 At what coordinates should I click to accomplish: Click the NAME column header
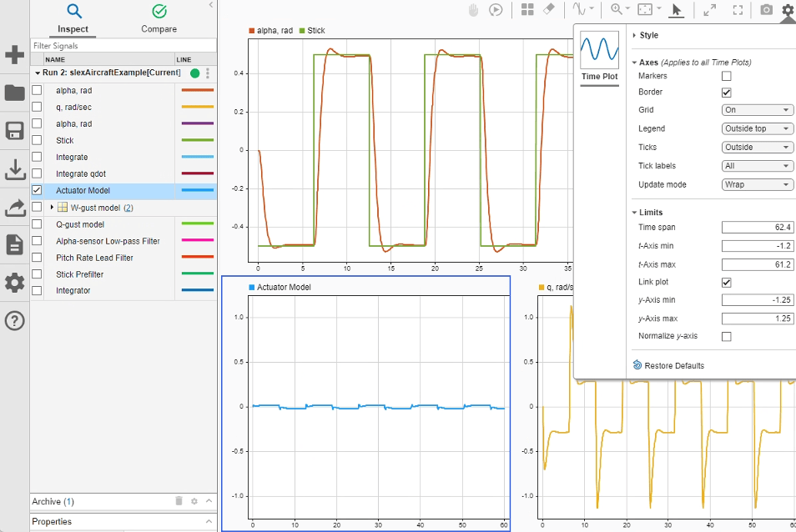[109, 59]
